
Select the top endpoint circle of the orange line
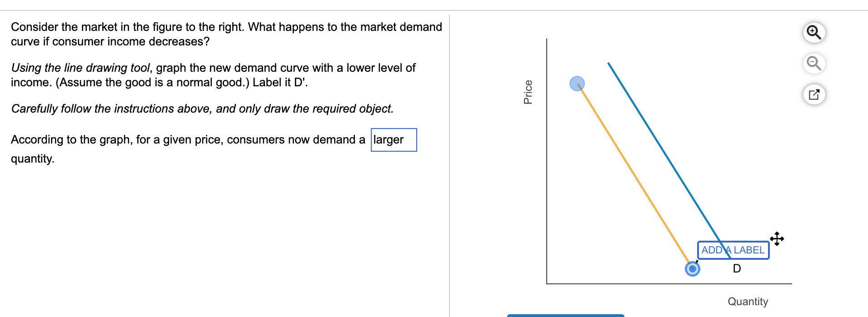coord(577,84)
